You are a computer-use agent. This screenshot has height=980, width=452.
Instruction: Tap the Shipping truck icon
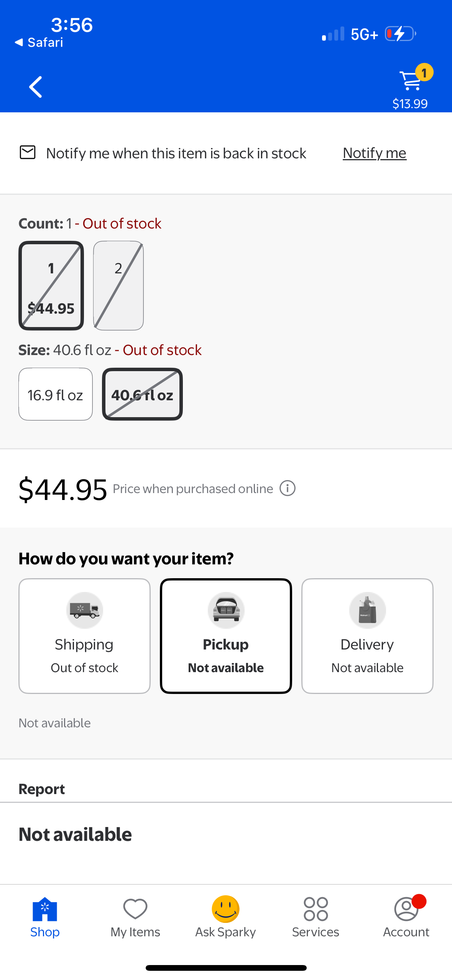coord(84,610)
